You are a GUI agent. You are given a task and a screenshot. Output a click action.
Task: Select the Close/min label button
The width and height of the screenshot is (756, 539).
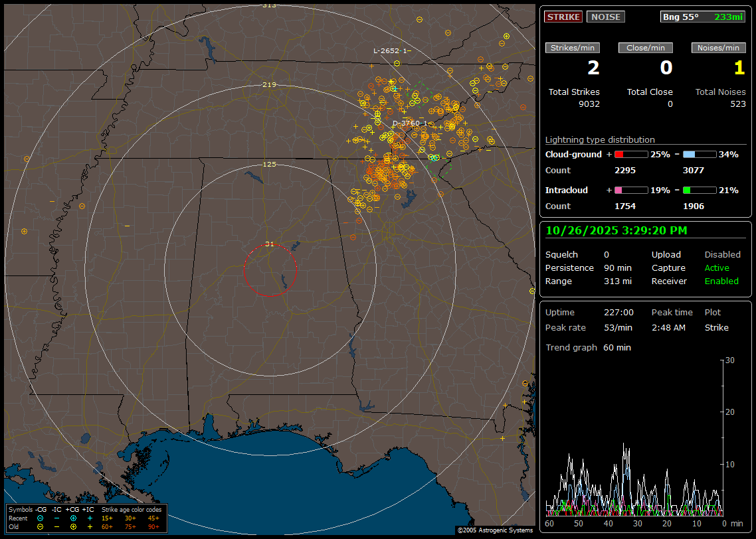tap(646, 48)
